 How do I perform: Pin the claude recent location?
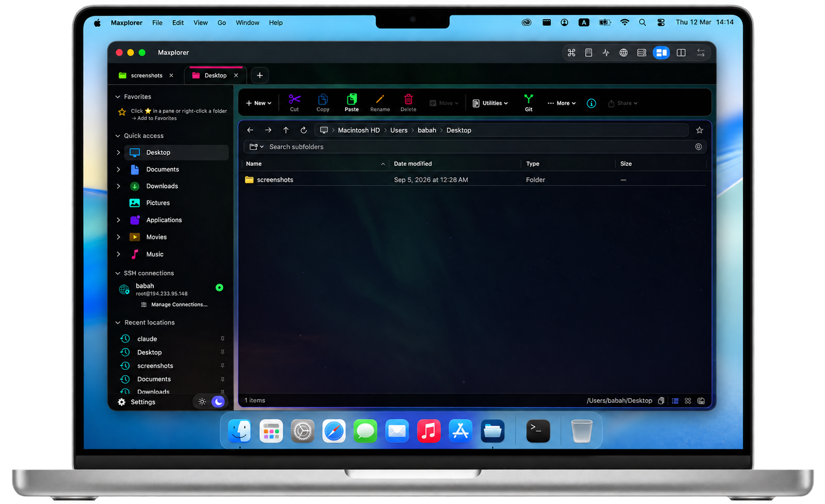click(222, 338)
